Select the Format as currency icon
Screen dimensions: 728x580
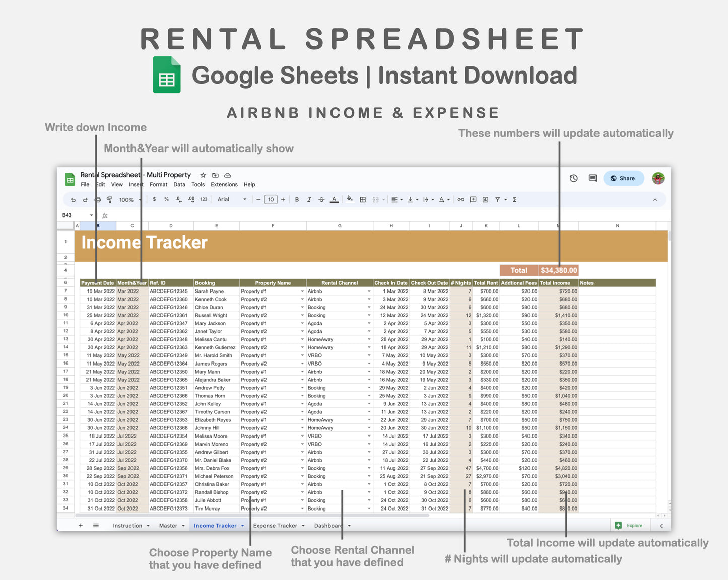154,199
